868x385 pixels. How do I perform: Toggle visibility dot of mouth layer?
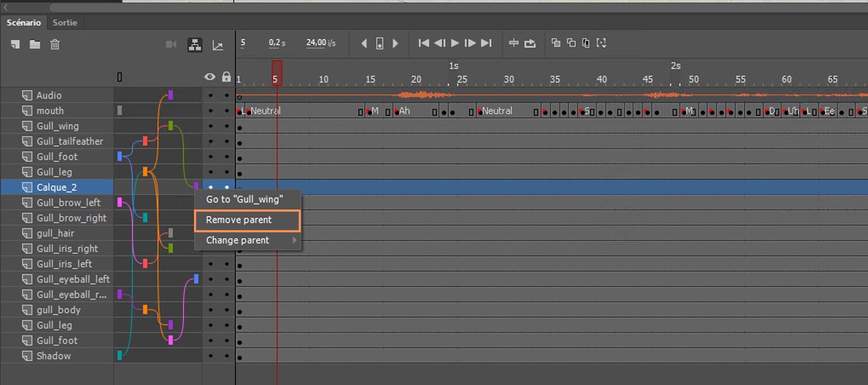click(210, 111)
